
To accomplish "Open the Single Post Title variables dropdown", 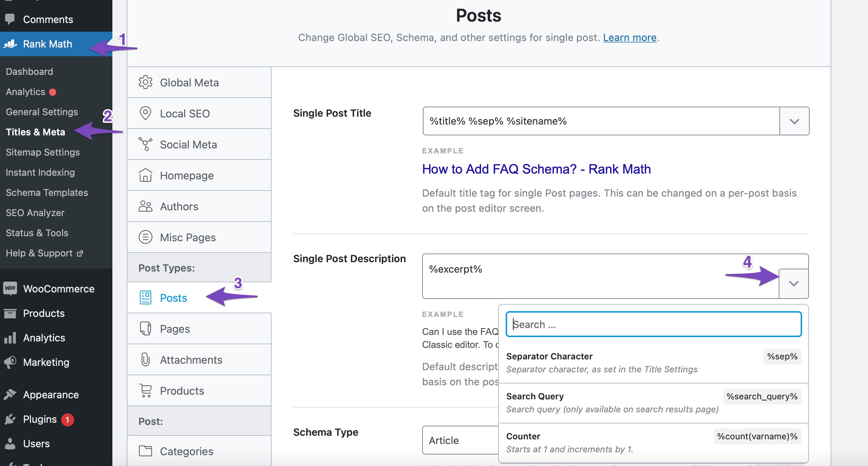I will click(795, 121).
